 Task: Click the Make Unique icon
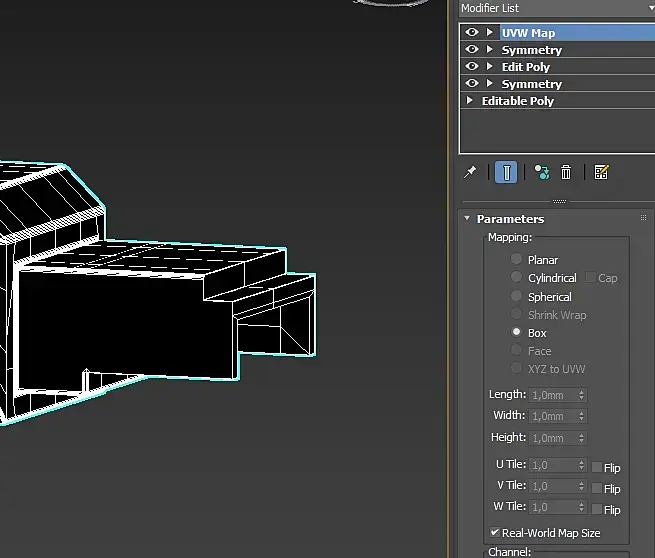point(541,172)
